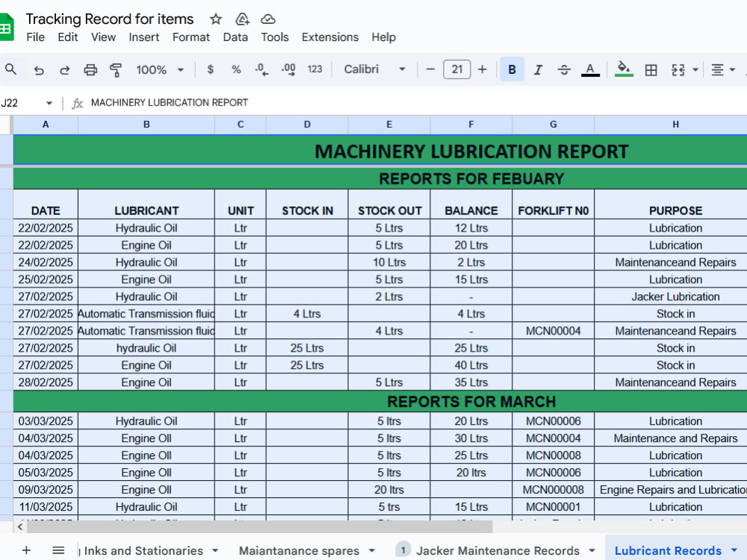This screenshot has width=747, height=560.
Task: Open the comment badge on Jacker Maintenance tab
Action: (403, 550)
